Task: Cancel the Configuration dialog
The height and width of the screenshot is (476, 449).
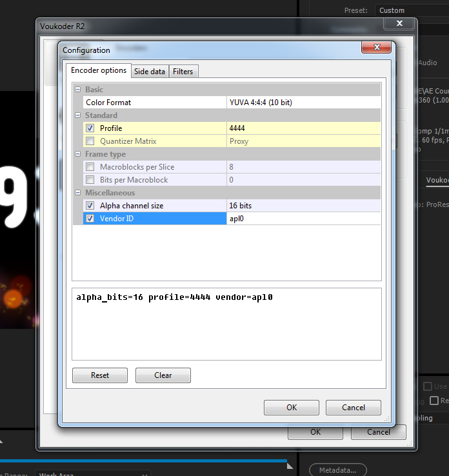Action: (353, 408)
